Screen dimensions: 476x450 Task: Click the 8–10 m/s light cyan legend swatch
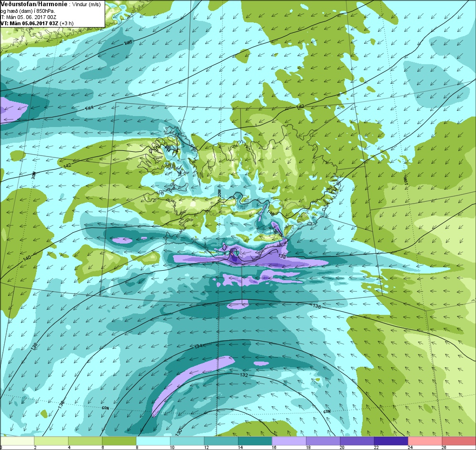[153, 441]
